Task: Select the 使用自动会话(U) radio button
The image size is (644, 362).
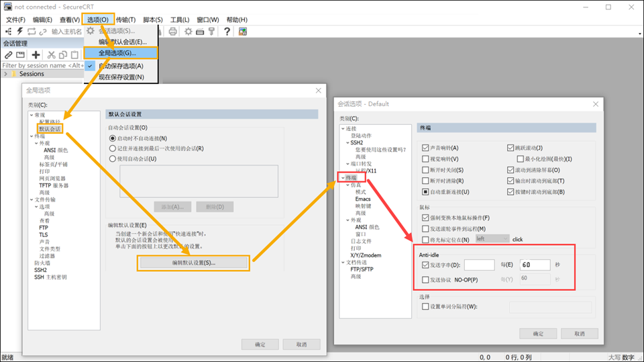Action: pos(113,159)
